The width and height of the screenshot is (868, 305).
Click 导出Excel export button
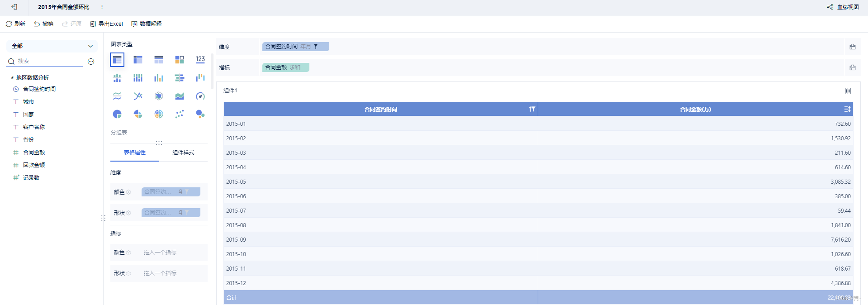pyautogui.click(x=106, y=24)
